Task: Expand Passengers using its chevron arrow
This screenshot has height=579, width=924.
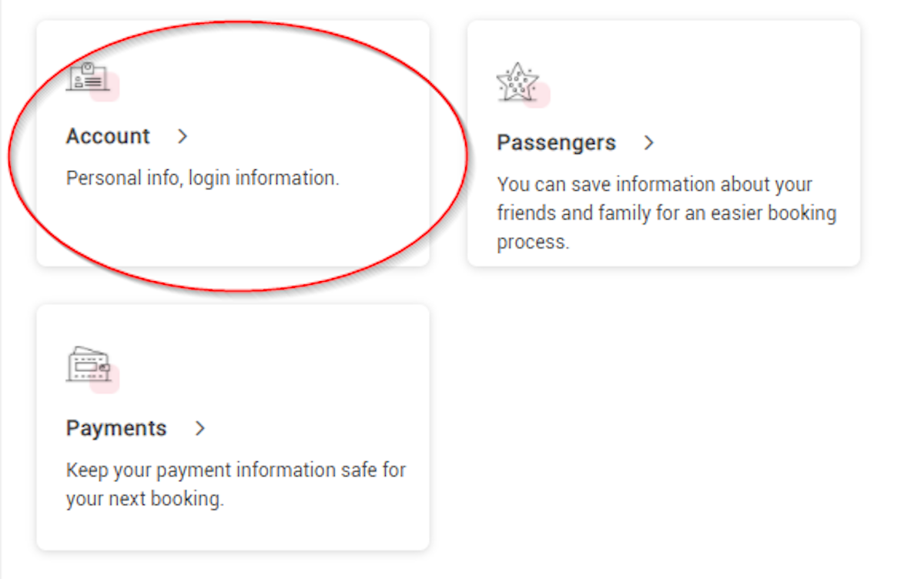Action: point(649,143)
